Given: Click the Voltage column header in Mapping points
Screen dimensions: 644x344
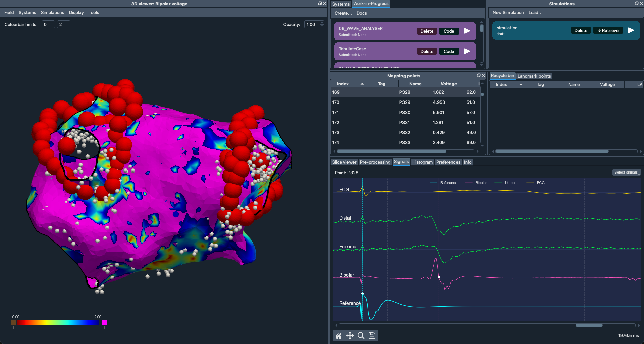Looking at the screenshot, I should tap(449, 84).
